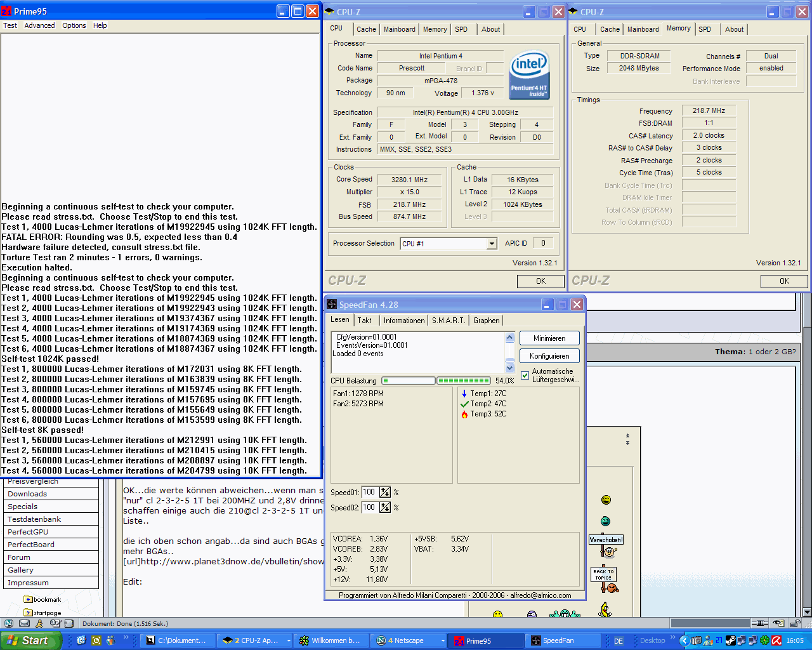Click the Intel Pentium 4 HT logo in CPU-Z

(x=529, y=75)
